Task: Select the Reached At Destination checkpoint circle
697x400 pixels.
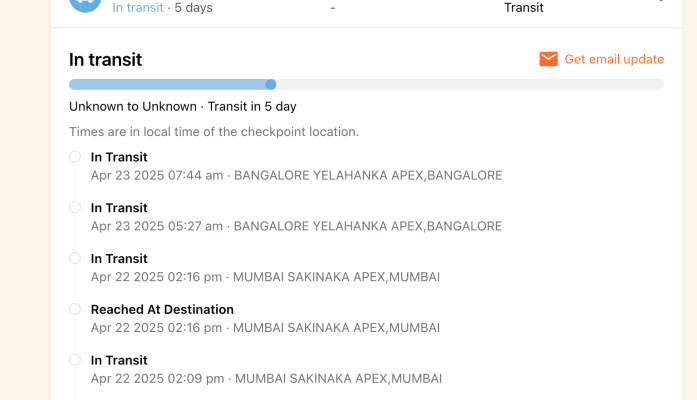Action: click(x=75, y=309)
